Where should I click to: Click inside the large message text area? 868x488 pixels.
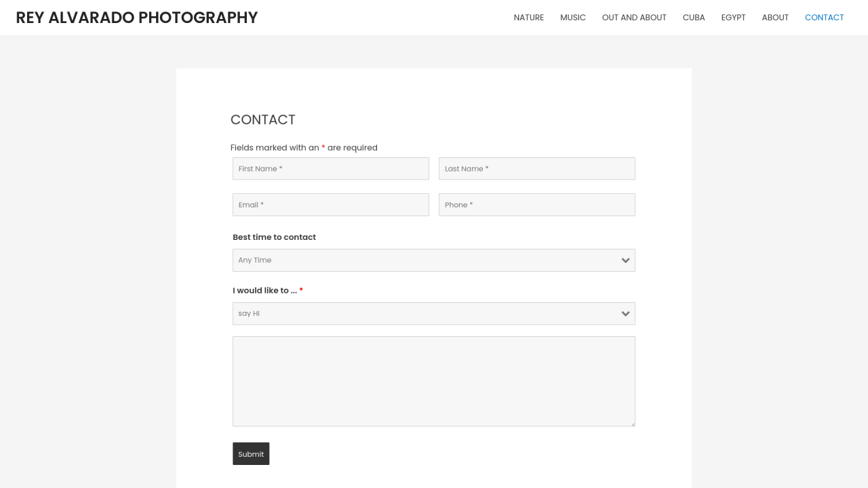pos(434,381)
